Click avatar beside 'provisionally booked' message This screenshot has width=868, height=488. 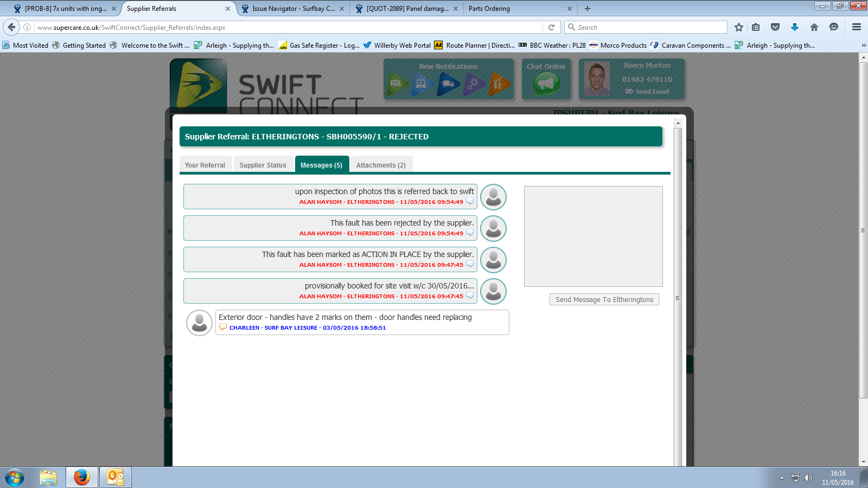(x=493, y=291)
